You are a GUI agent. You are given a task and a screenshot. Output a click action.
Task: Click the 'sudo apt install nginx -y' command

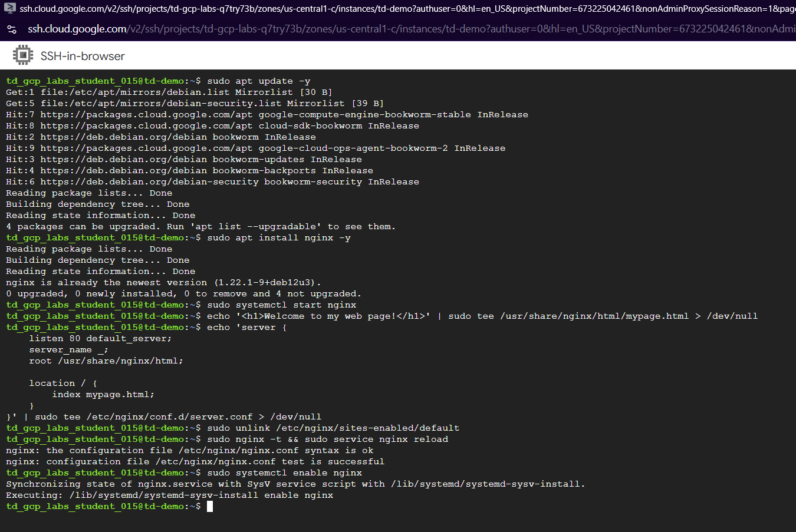[x=278, y=238]
